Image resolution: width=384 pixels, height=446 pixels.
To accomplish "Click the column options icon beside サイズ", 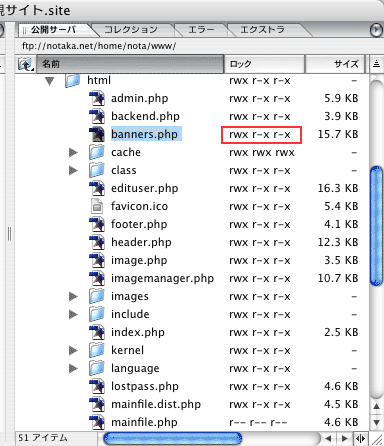I will pos(376,64).
